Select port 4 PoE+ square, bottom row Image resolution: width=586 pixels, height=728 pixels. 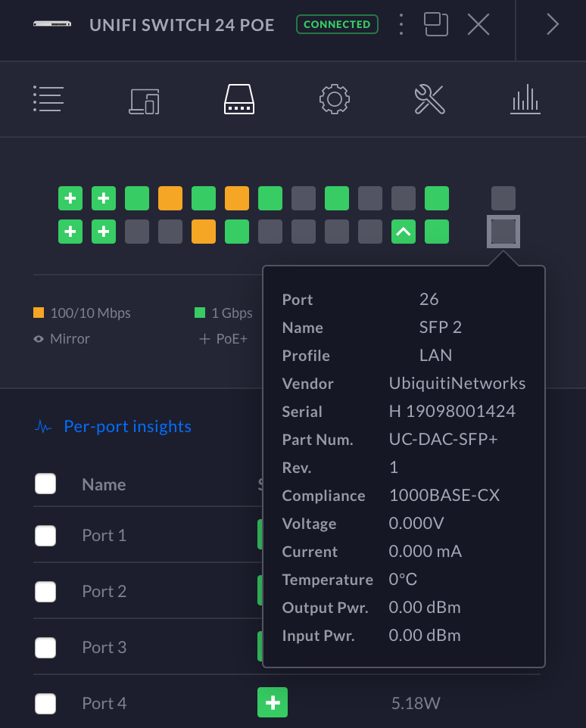104,232
